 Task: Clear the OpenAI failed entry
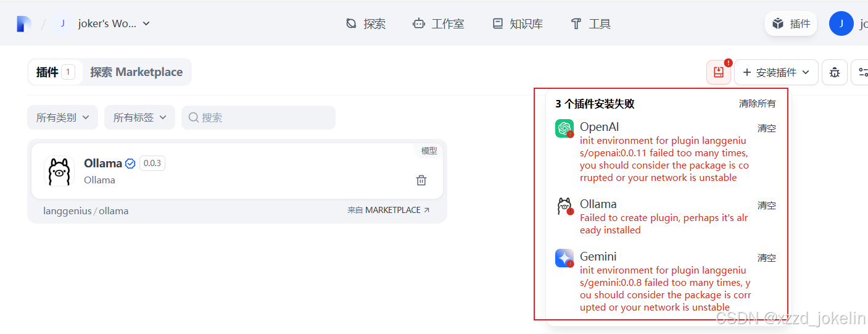click(x=767, y=128)
